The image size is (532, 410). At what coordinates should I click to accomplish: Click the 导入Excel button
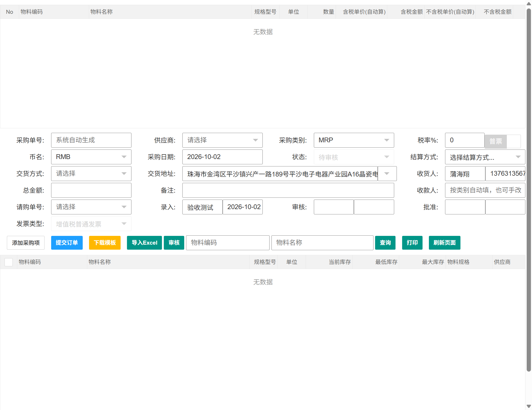pyautogui.click(x=144, y=243)
